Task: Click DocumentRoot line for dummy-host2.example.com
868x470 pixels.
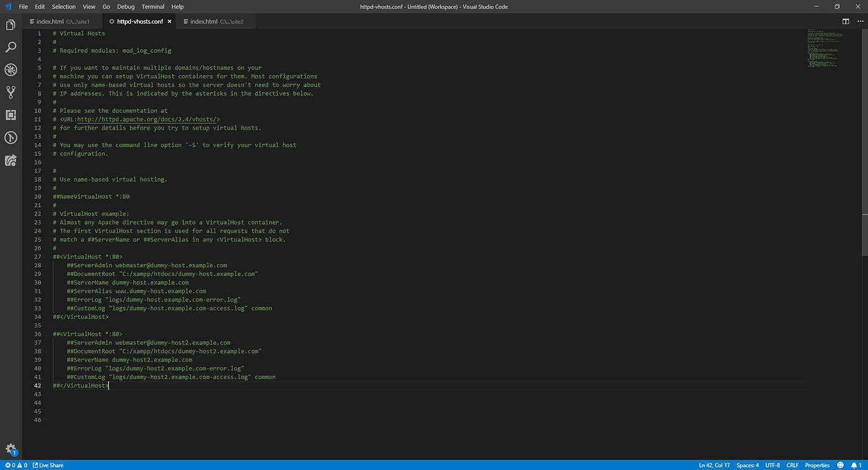Action: 164,351
